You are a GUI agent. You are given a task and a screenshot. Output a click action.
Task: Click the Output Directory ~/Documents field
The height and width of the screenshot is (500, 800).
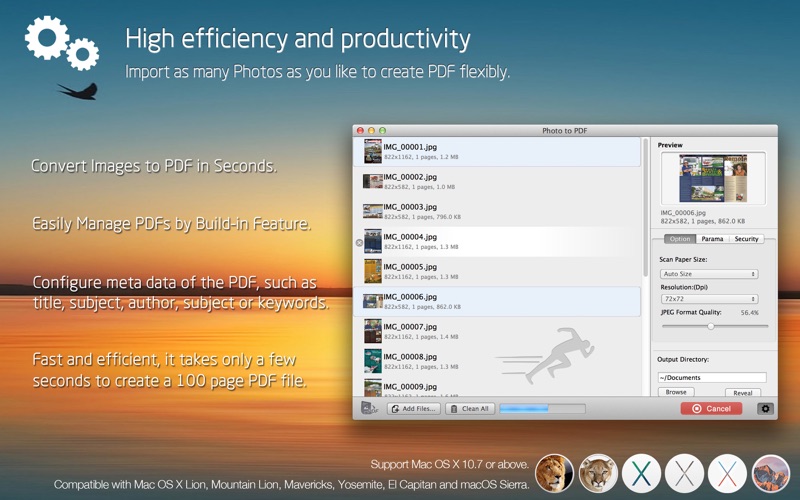coord(712,378)
